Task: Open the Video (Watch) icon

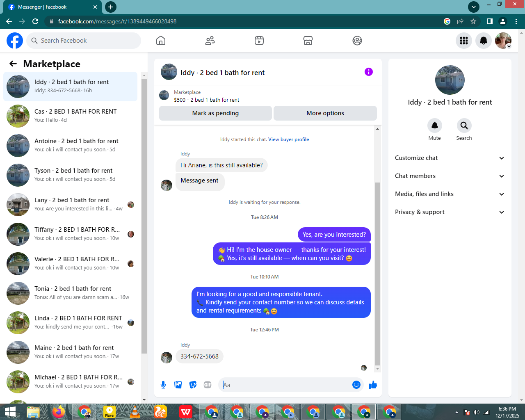Action: 259,41
